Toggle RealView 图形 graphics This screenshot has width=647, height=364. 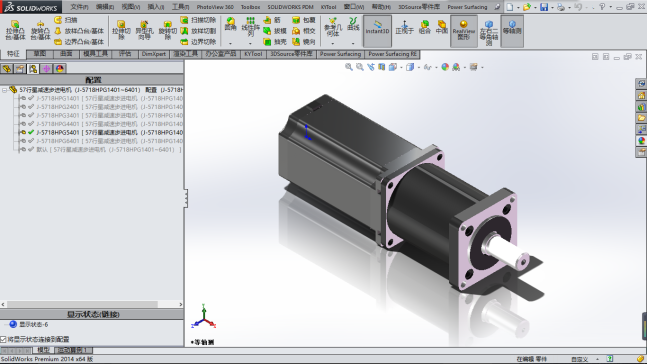464,31
